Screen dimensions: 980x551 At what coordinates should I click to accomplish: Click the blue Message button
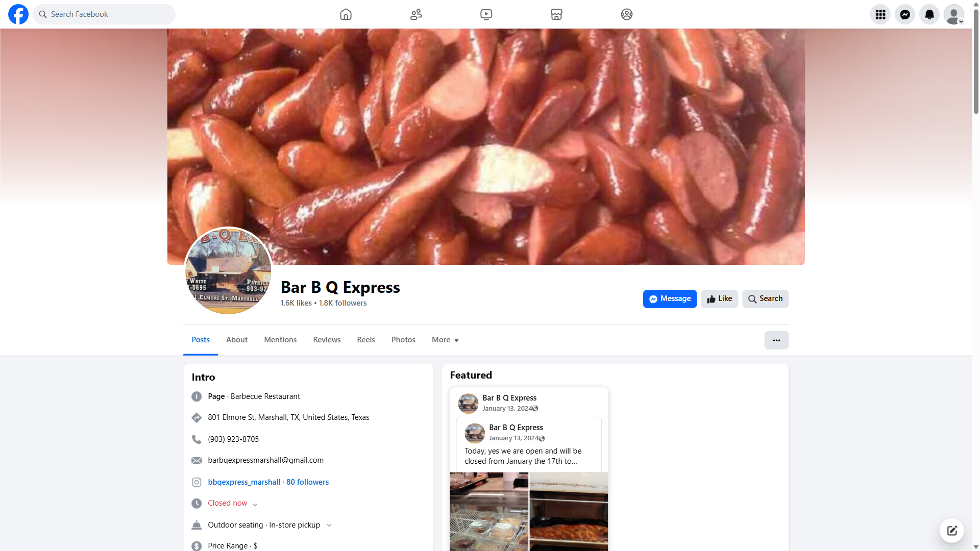point(670,299)
